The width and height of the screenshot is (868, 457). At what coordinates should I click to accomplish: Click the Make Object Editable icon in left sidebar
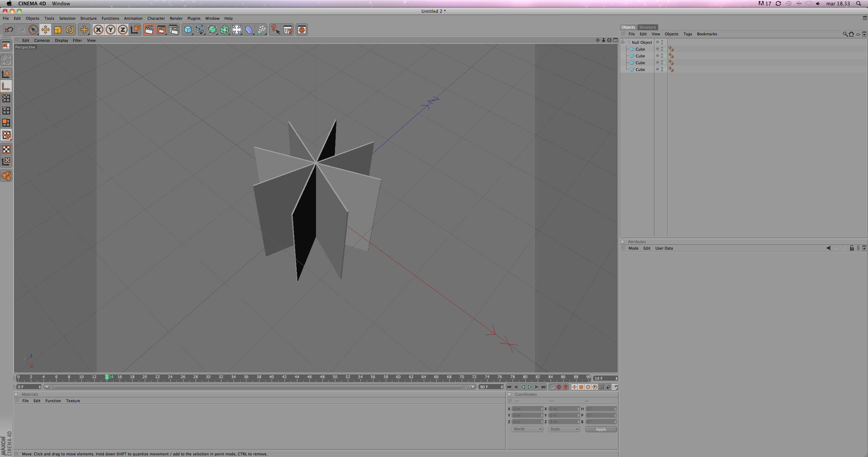6,60
